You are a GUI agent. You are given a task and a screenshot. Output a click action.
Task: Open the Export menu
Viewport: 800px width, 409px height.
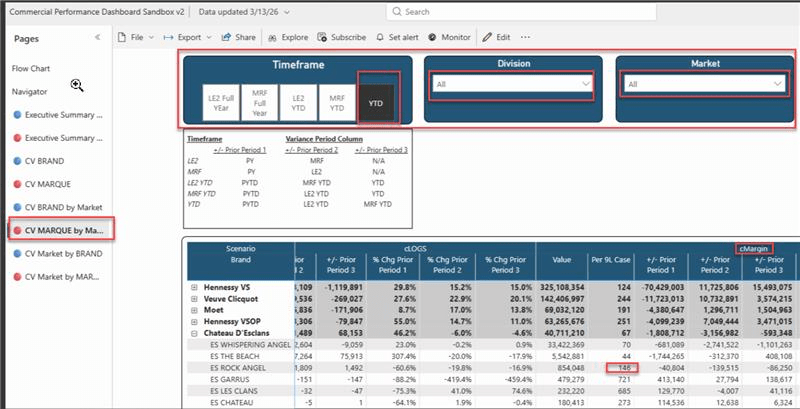187,37
